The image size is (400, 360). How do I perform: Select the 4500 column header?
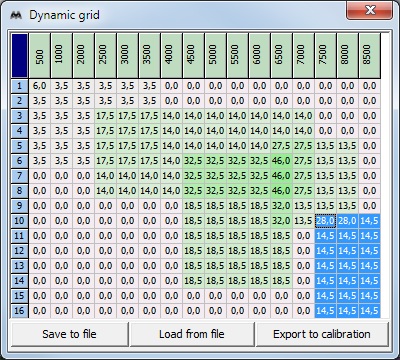[194, 55]
